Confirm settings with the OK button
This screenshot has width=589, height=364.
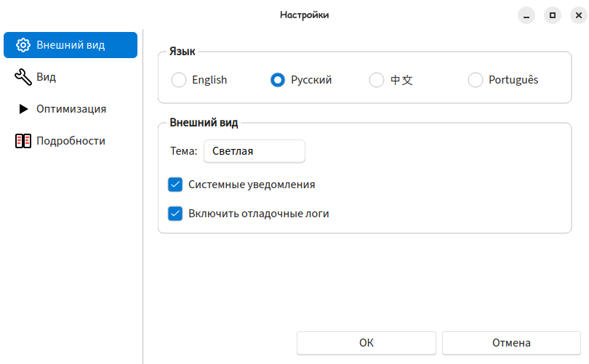point(366,343)
